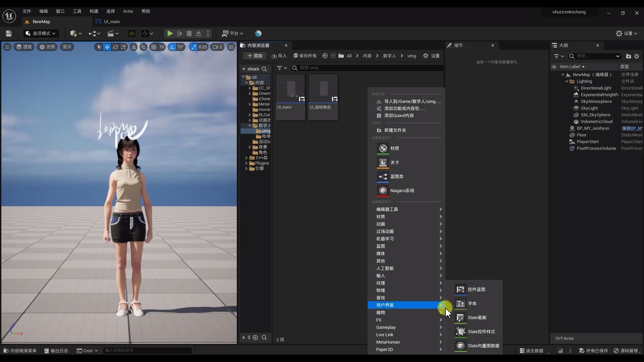Click the Niagara系统 asset icon
The width and height of the screenshot is (644, 362).
[x=383, y=191]
